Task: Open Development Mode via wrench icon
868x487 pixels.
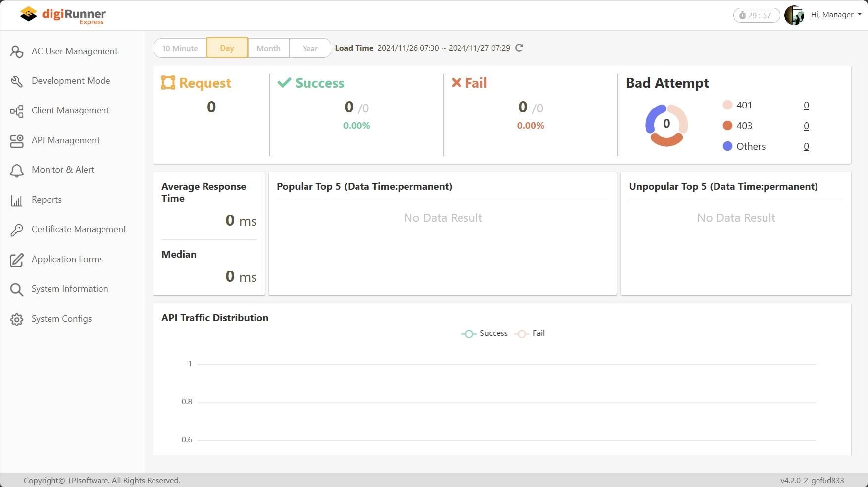Action: click(17, 81)
